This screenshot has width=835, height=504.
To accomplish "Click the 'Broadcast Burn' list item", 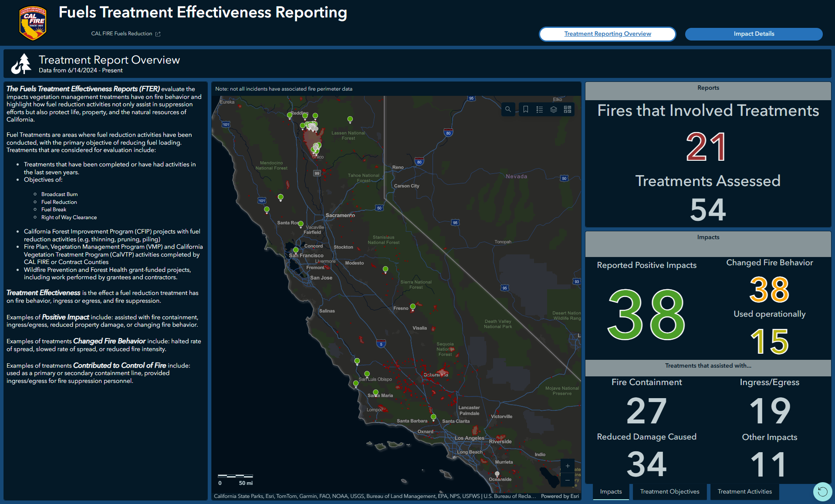I will (59, 194).
